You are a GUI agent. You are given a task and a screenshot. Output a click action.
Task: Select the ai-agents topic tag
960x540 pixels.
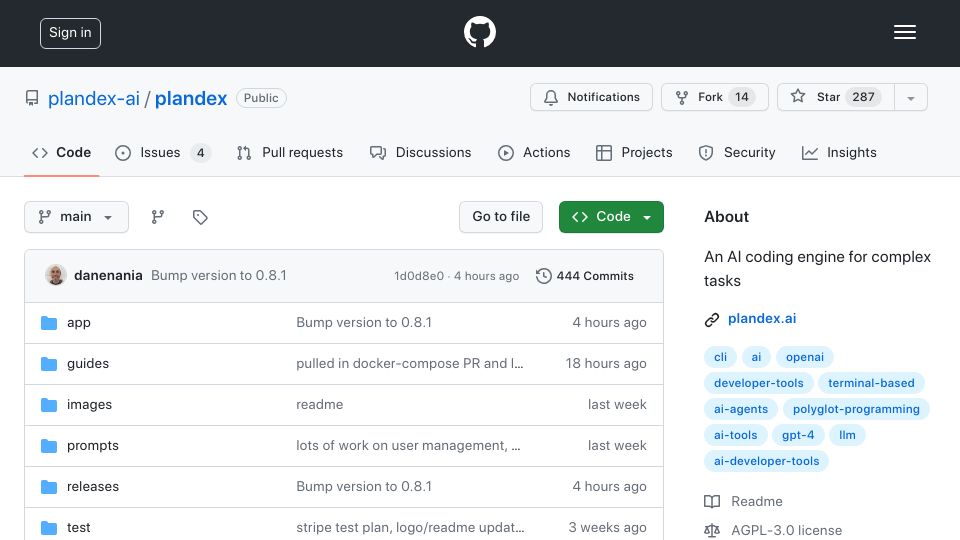point(741,409)
